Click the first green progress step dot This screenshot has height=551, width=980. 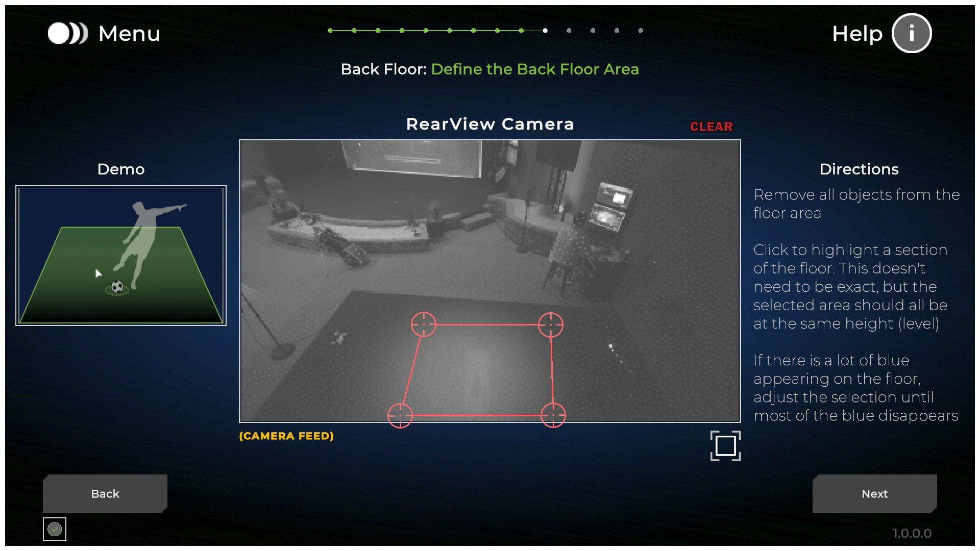pos(330,31)
